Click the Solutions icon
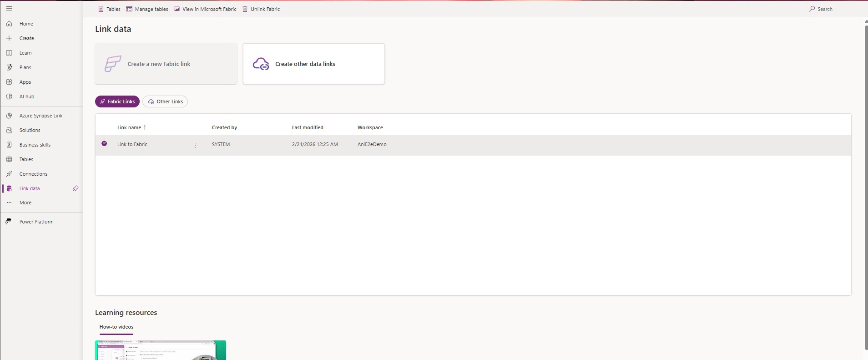This screenshot has height=360, width=868. (x=9, y=130)
